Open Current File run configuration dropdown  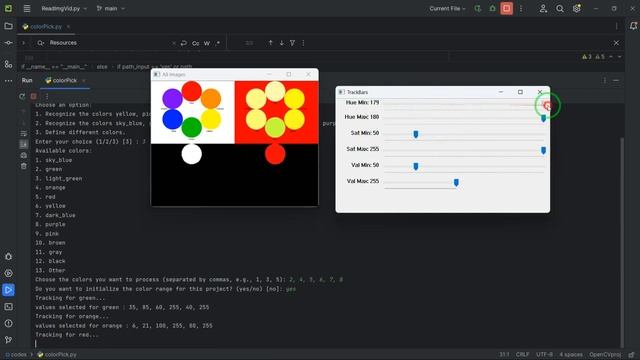[x=447, y=8]
